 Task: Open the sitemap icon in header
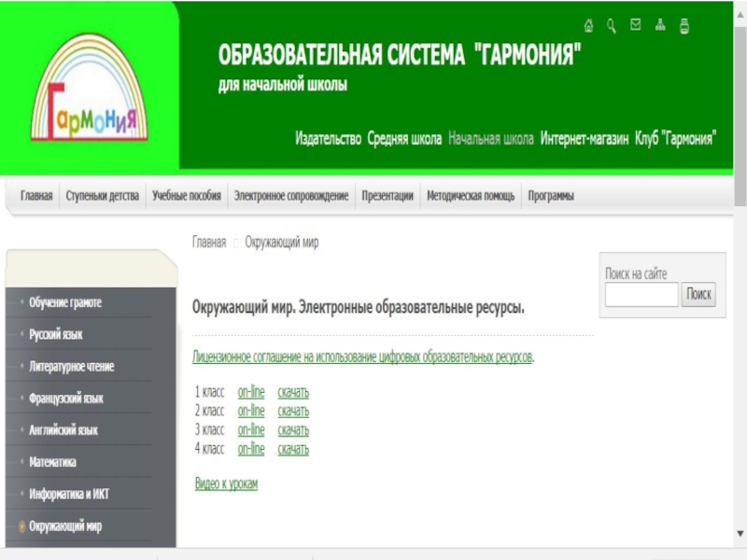(660, 25)
